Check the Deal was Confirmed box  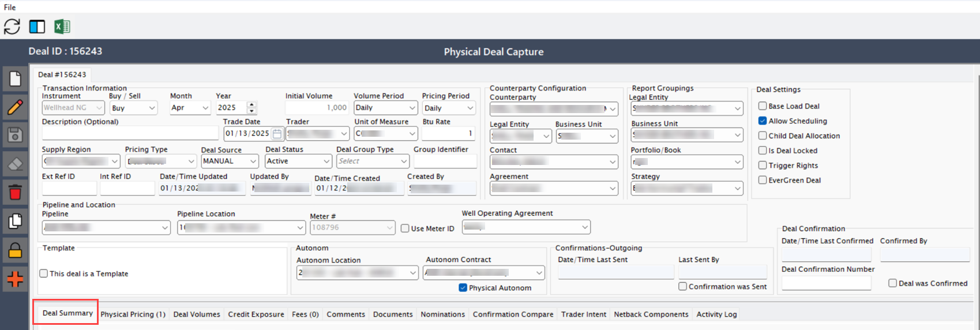[x=892, y=283]
